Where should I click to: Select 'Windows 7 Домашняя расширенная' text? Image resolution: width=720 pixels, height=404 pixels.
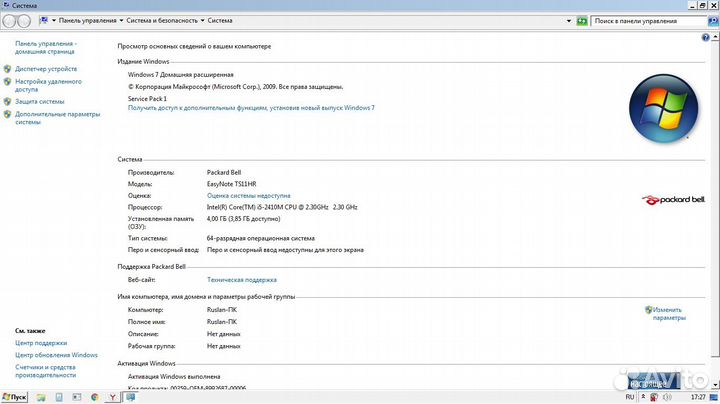point(180,75)
